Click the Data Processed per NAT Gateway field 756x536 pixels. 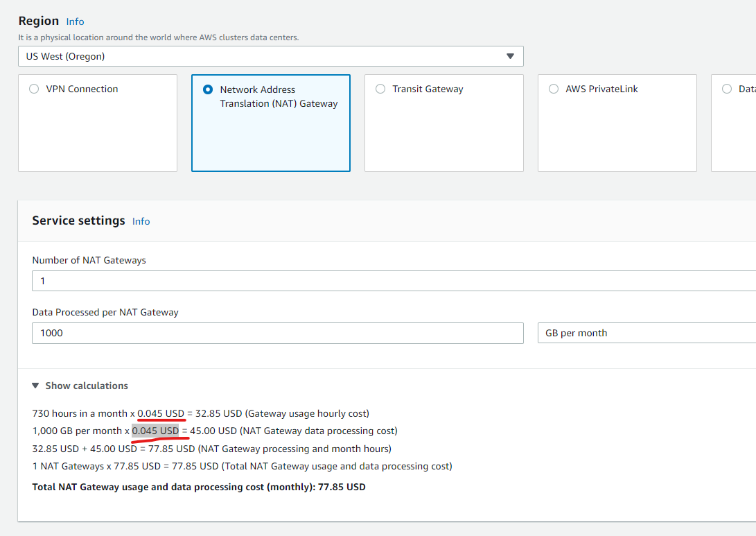coord(278,333)
